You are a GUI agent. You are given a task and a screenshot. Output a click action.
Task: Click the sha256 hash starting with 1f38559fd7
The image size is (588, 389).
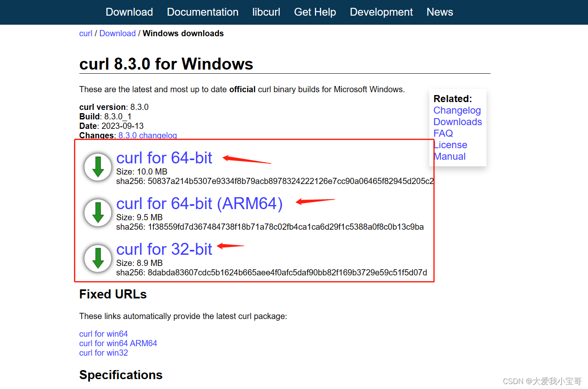pyautogui.click(x=286, y=227)
